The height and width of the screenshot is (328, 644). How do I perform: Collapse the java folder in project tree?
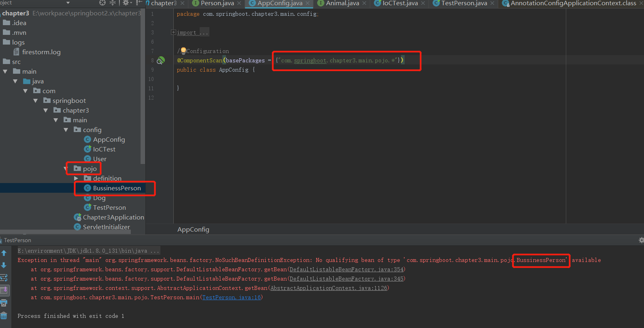[x=15, y=81]
